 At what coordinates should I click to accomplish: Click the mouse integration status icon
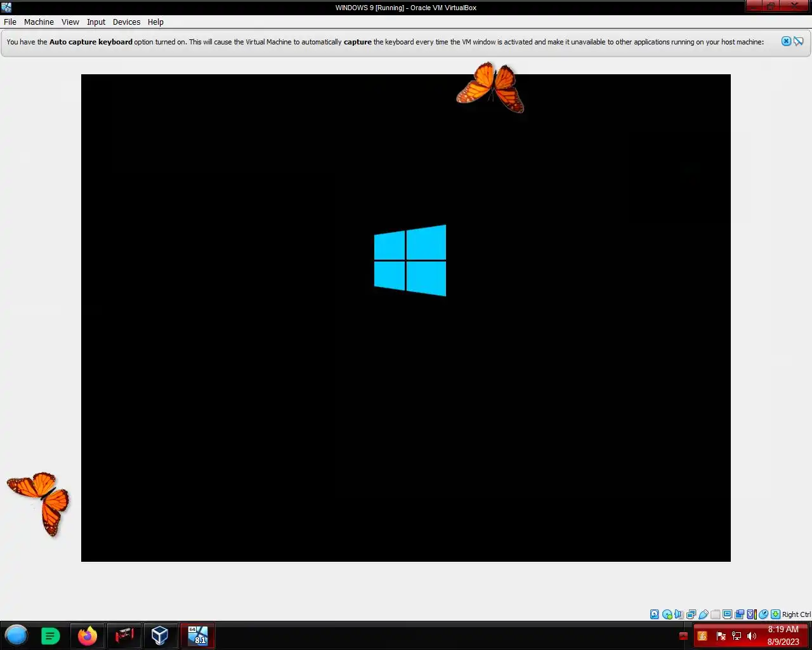coord(764,614)
